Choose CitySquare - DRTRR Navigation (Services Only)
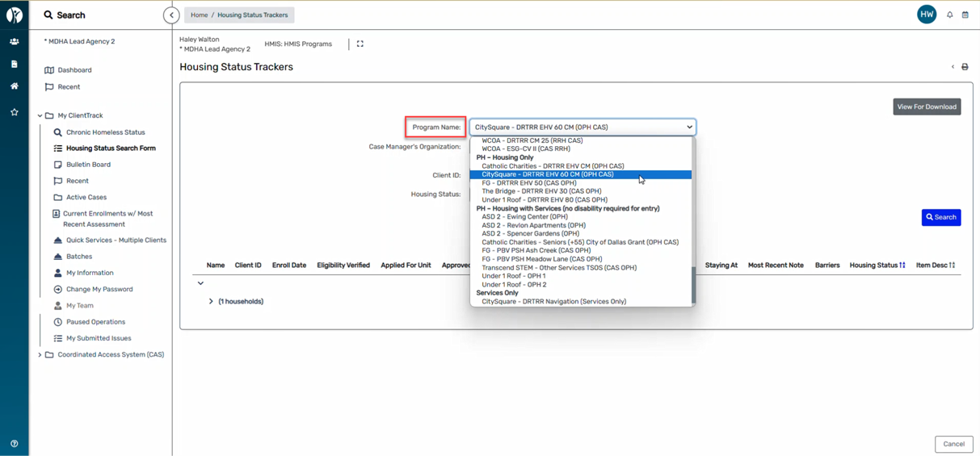 [x=553, y=302]
